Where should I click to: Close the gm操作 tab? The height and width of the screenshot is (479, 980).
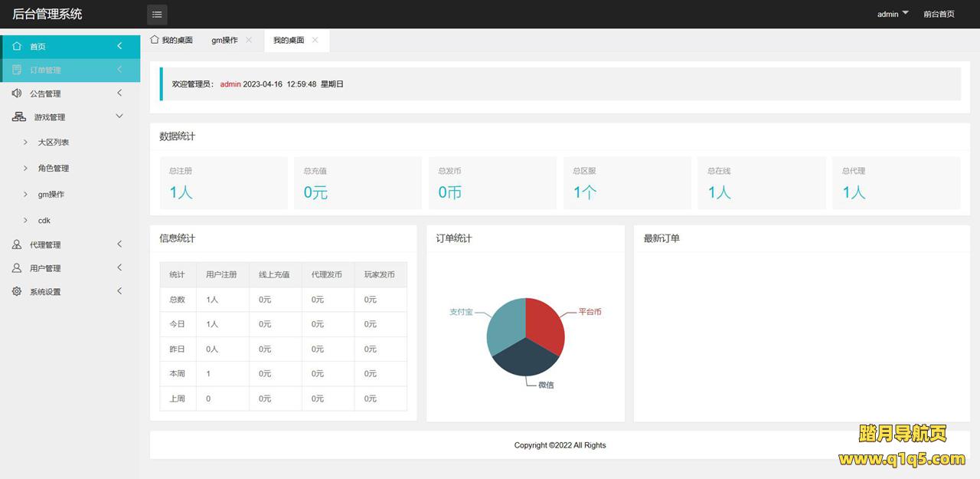(249, 40)
